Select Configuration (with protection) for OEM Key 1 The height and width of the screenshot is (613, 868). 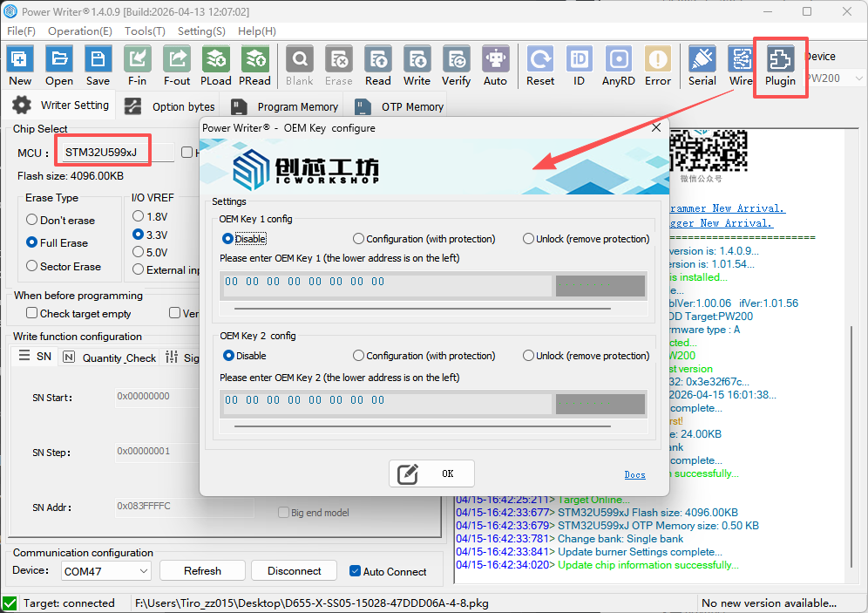coord(359,239)
